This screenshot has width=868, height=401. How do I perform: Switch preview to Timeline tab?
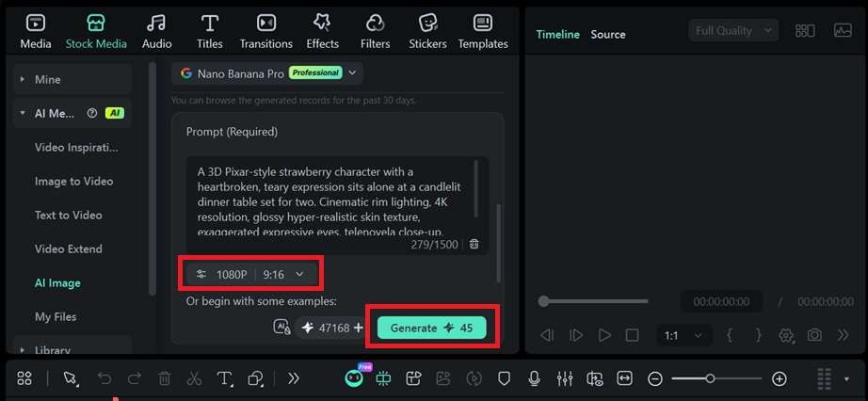coord(558,34)
